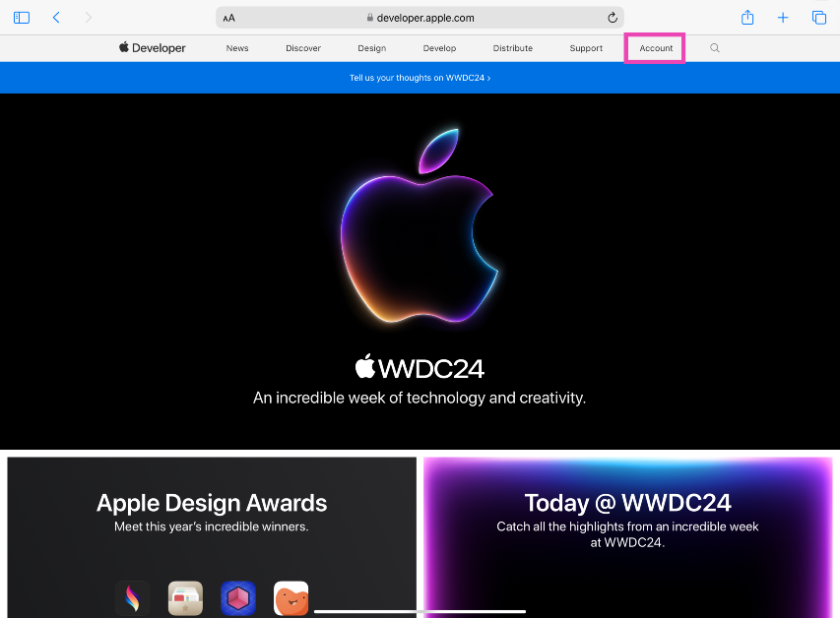Tap the orange creature app icon

[291, 597]
